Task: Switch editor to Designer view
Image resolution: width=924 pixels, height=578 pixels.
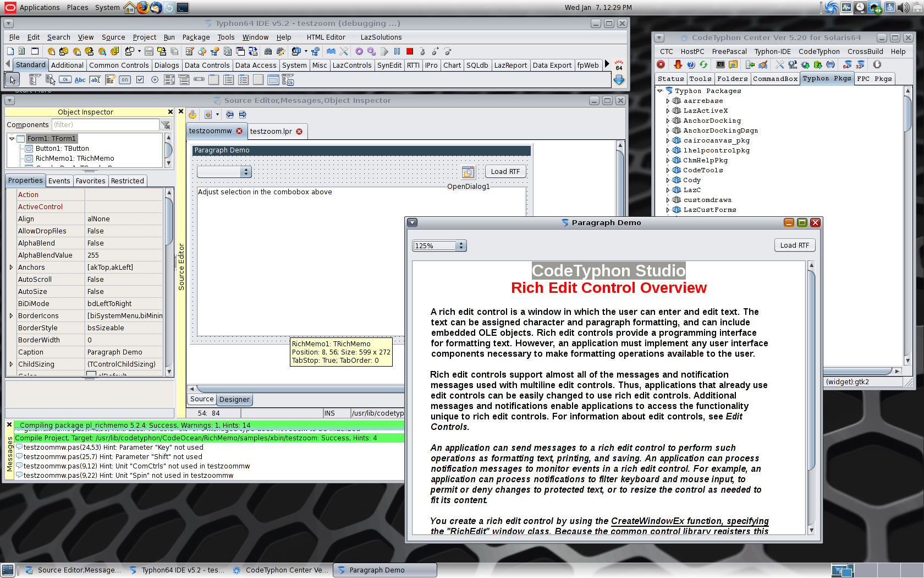Action: point(234,400)
